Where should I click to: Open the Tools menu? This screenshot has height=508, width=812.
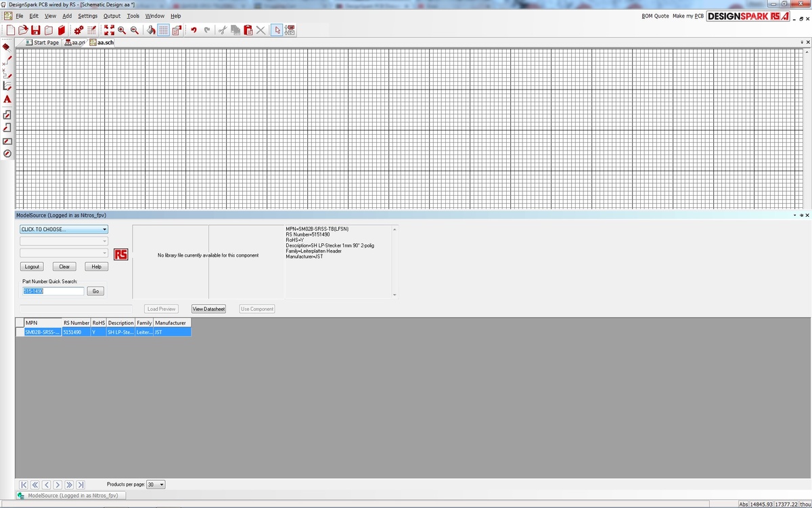(x=133, y=16)
